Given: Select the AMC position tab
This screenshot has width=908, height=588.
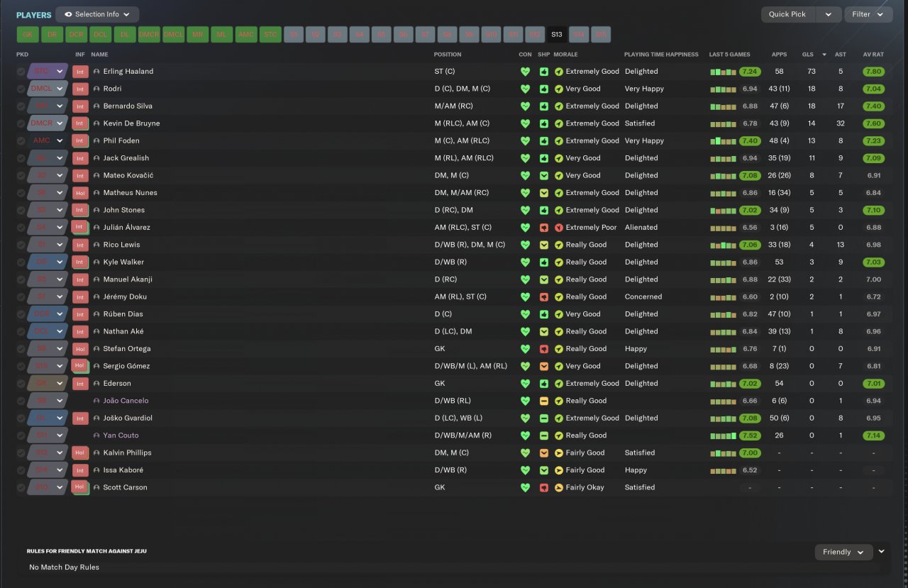Looking at the screenshot, I should tap(246, 34).
